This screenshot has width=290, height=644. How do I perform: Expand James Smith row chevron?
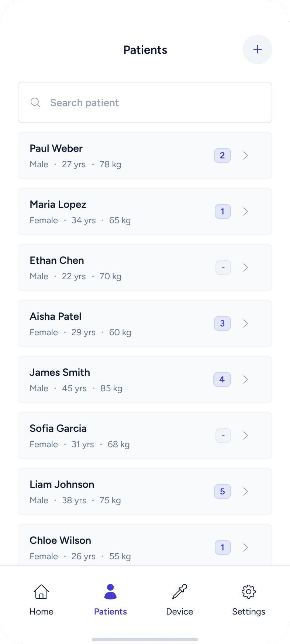point(246,379)
